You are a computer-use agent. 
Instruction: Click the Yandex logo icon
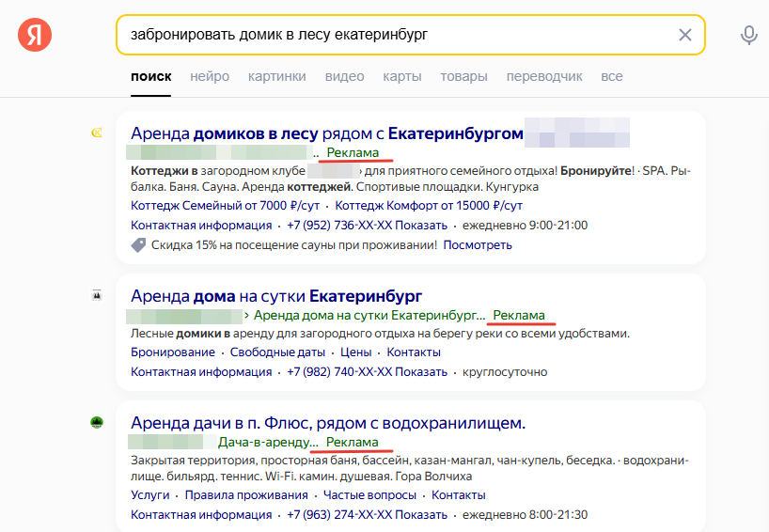click(x=35, y=35)
